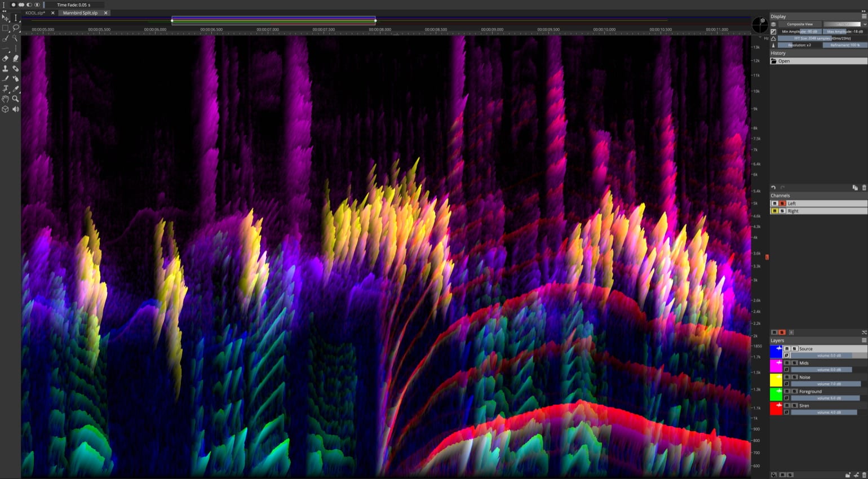Select the Lasso selection tool
Viewport: 868px width, 479px height.
16,28
